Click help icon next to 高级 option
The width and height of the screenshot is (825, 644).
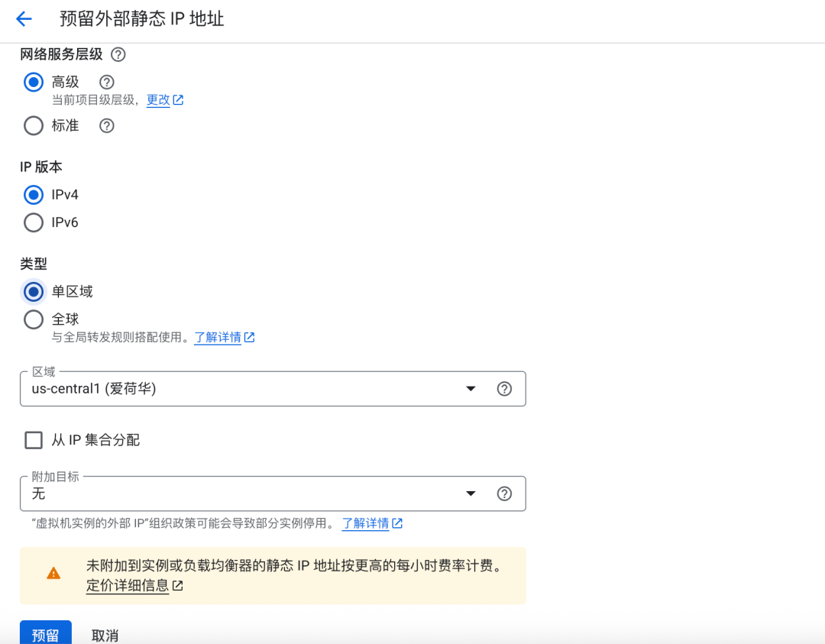point(107,82)
